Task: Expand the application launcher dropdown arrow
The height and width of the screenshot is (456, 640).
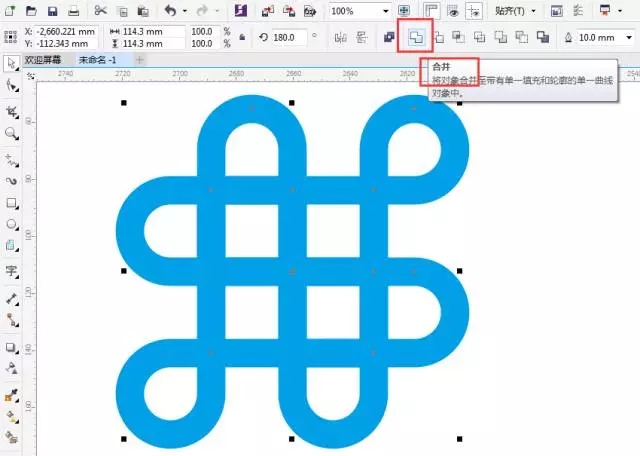Action: 620,11
